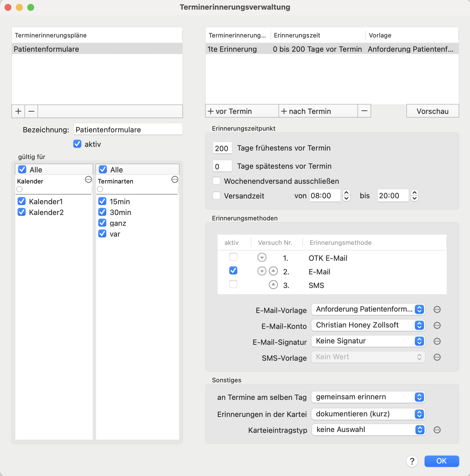Confirm dialog with OK
The width and height of the screenshot is (470, 476).
click(x=442, y=461)
